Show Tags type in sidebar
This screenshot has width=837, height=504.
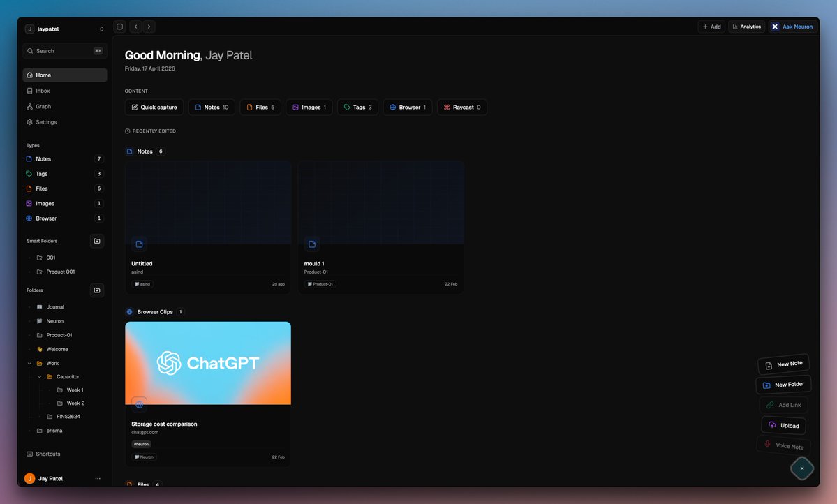(x=65, y=174)
